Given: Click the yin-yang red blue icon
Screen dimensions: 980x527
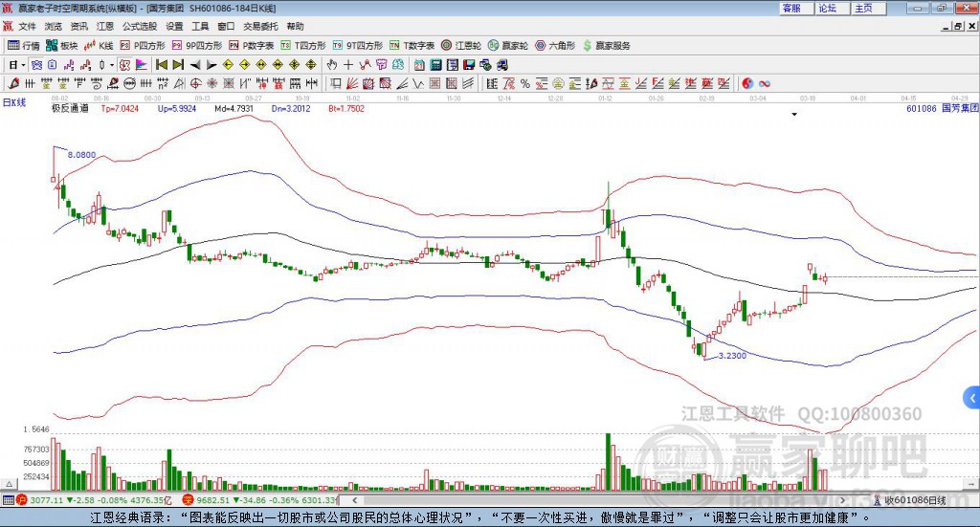Looking at the screenshot, I should [x=747, y=83].
